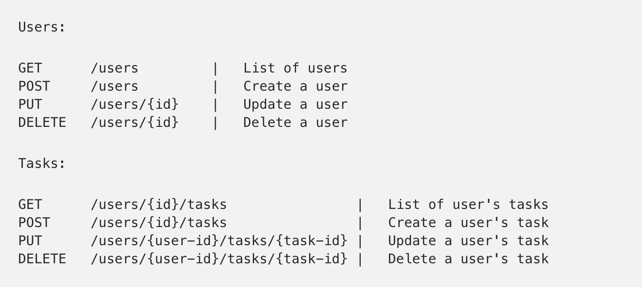The image size is (644, 290).
Task: Select GET in the "List of user's tasks" row
Action: pos(30,205)
